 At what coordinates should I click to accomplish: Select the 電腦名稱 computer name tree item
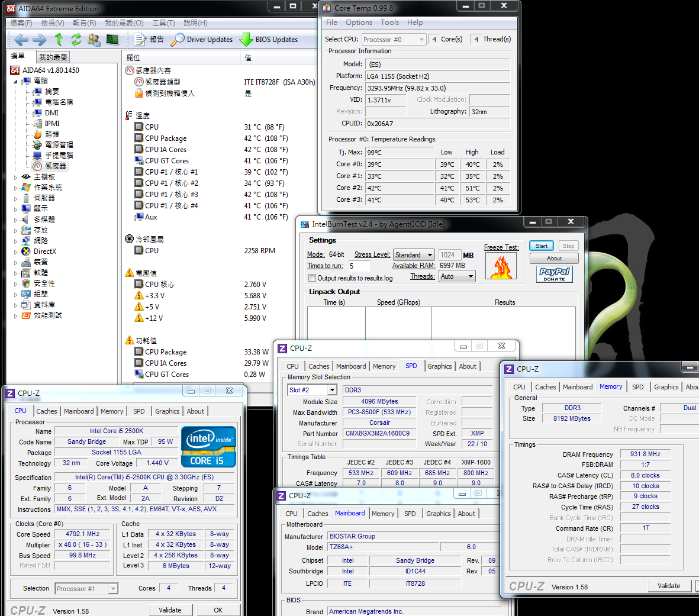[53, 102]
